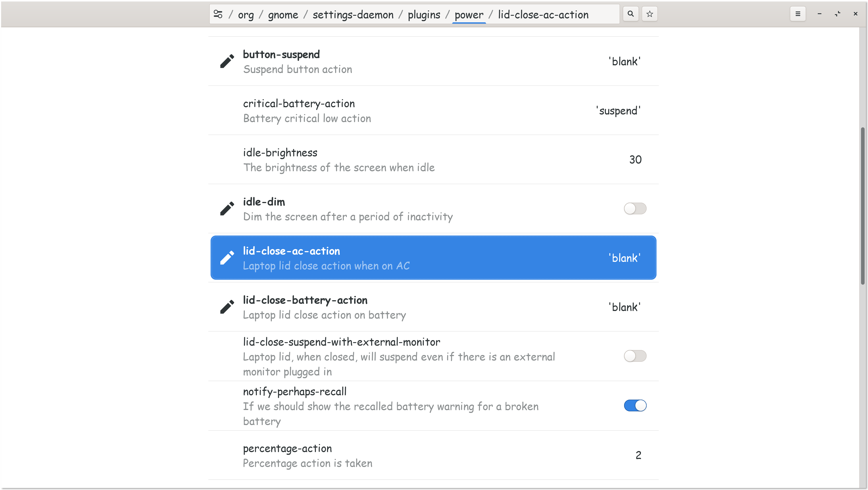Click pencil icon beside lid-close-battery-action
This screenshot has width=868, height=490.
pos(227,307)
